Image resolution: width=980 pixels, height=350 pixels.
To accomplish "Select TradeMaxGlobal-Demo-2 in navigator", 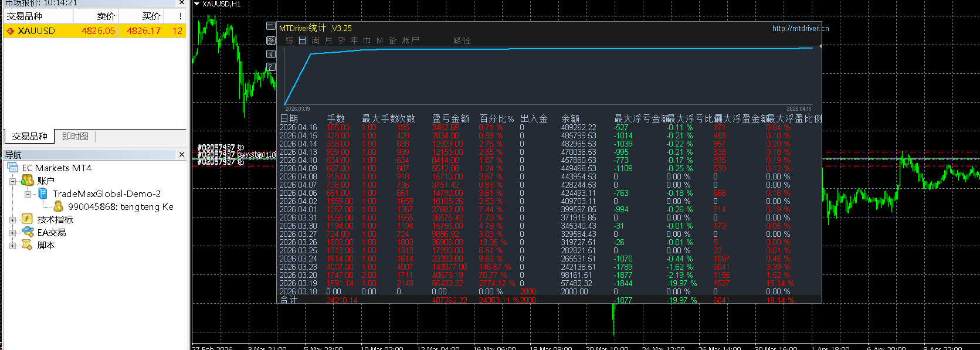I will (x=107, y=193).
